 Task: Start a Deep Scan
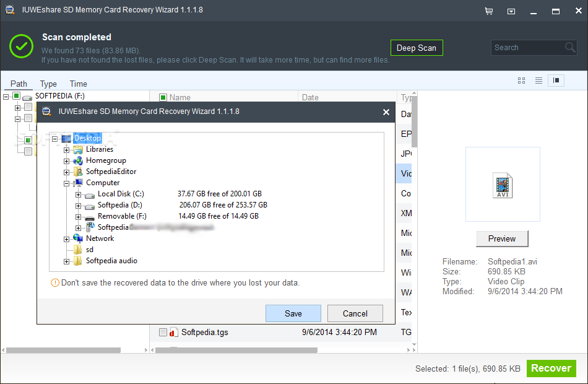[x=417, y=48]
